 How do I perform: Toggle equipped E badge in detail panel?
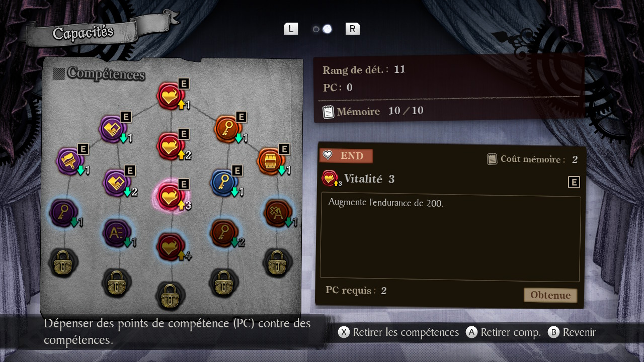click(x=574, y=182)
